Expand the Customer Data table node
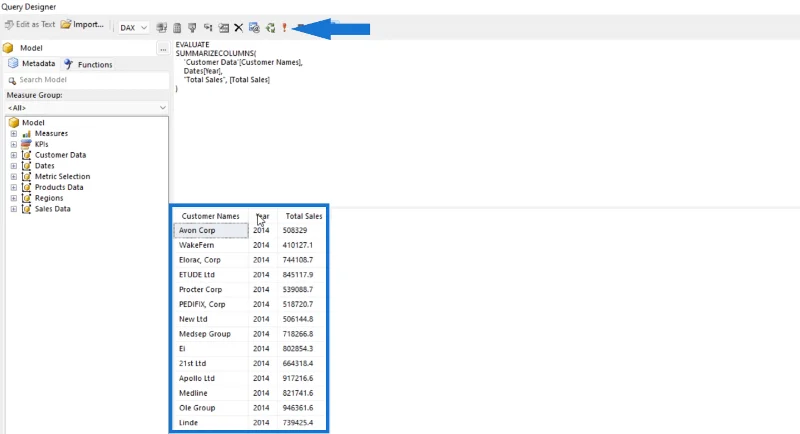The width and height of the screenshot is (800, 434). click(x=14, y=155)
